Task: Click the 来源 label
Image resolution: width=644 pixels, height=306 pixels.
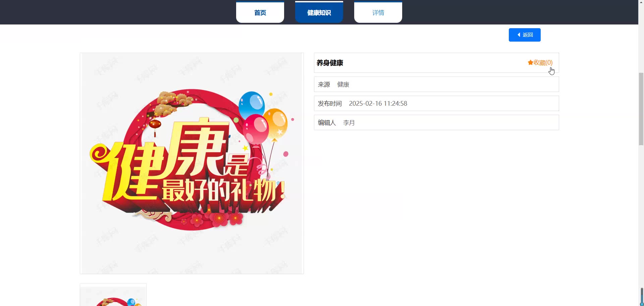Action: point(324,85)
